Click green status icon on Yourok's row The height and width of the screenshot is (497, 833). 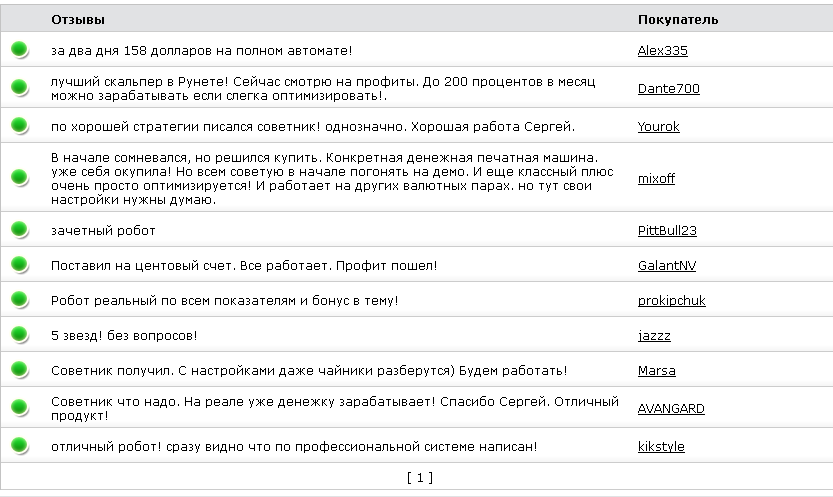[x=19, y=126]
